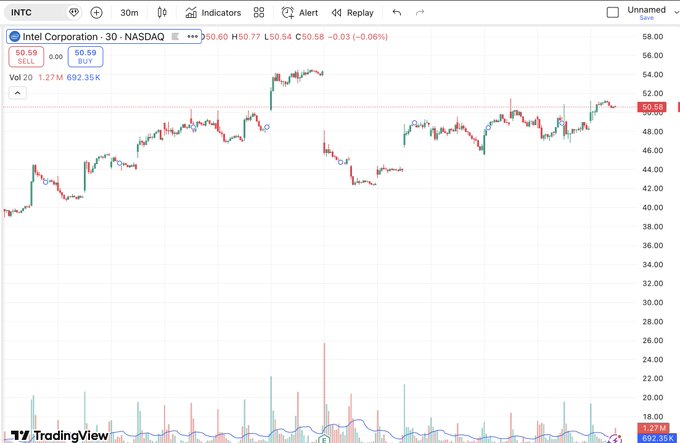
Task: Rename the Unnamed layout
Action: (x=646, y=10)
